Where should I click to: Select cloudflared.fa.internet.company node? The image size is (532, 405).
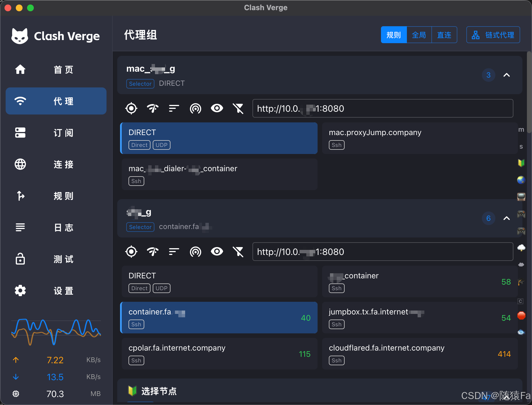(420, 354)
